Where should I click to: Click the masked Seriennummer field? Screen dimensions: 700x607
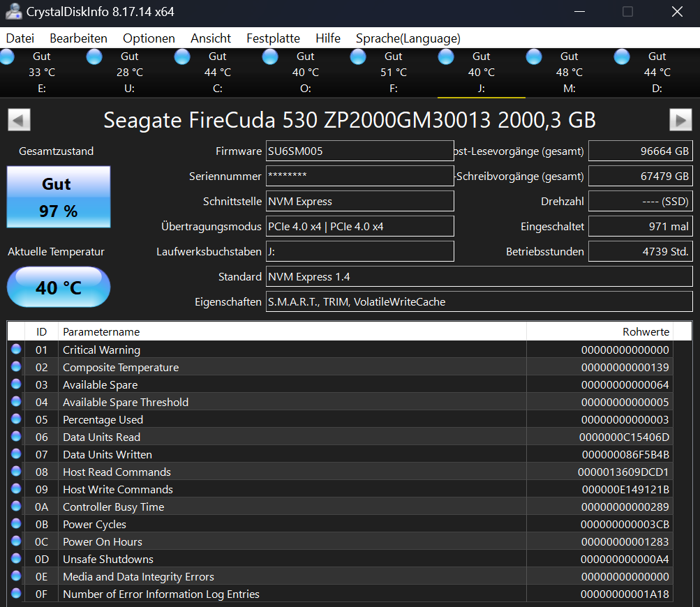(x=360, y=176)
